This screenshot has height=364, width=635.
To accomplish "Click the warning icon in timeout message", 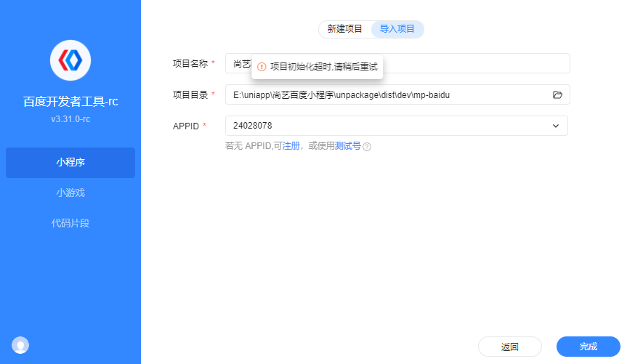I will point(262,67).
